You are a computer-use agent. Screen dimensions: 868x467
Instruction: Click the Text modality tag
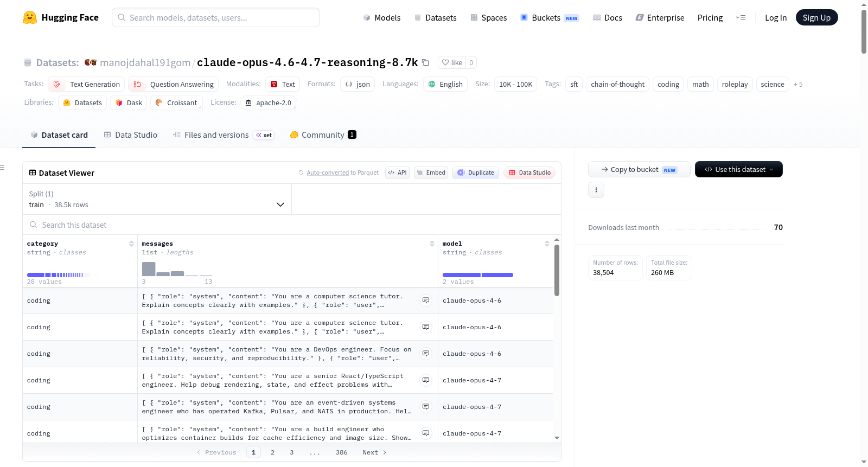(283, 84)
